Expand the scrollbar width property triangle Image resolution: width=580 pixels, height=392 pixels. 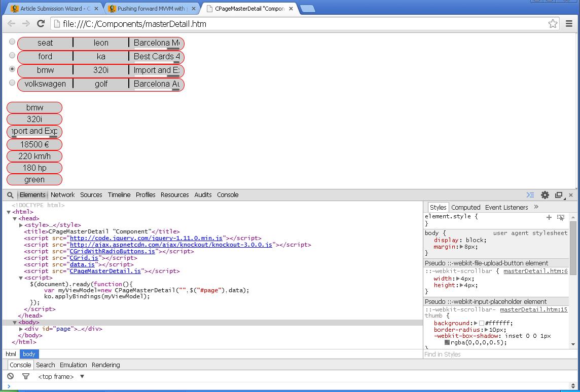click(x=458, y=279)
